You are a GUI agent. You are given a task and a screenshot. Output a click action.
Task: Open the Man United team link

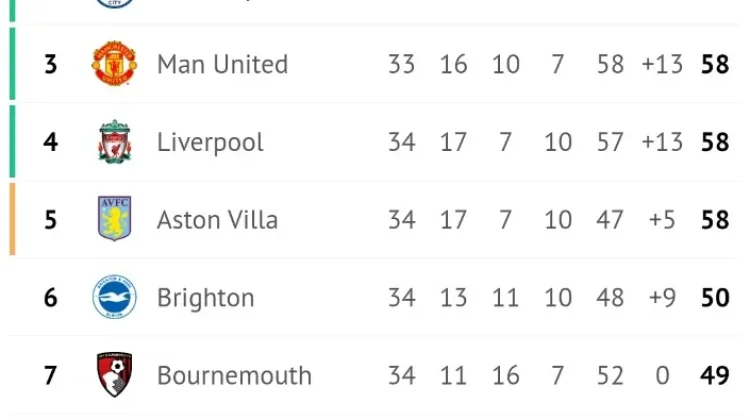[x=222, y=64]
